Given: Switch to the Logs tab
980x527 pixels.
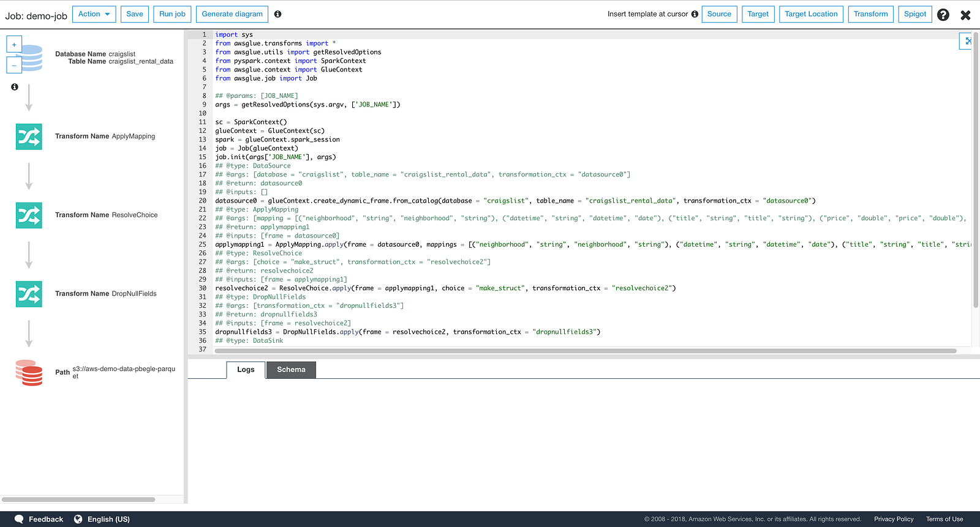Looking at the screenshot, I should click(246, 370).
